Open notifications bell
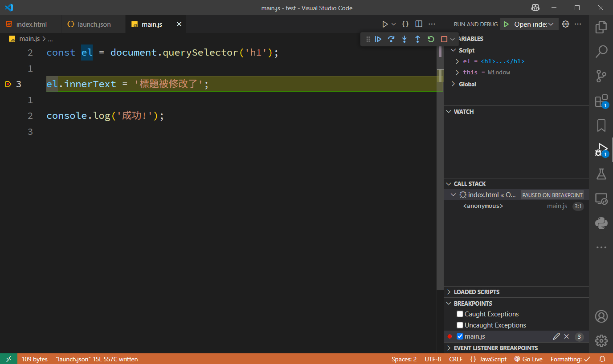Viewport: 613px width, 364px height. pos(602,359)
